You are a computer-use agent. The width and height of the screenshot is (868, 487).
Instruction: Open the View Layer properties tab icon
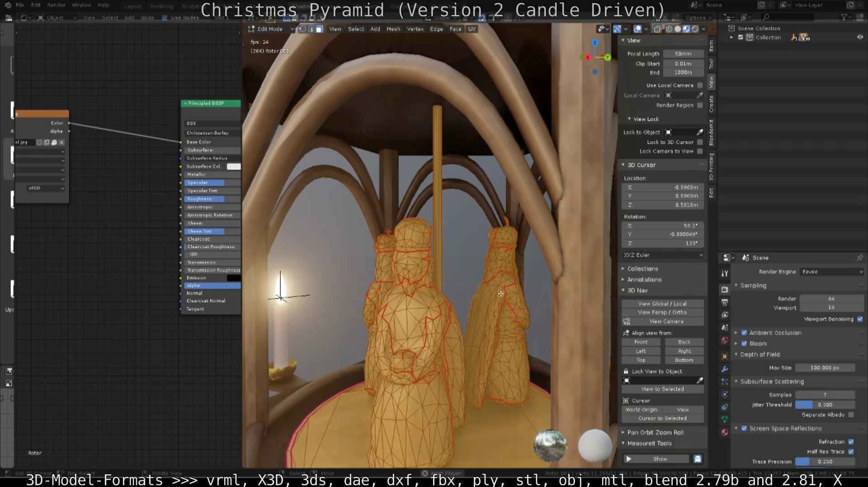725,315
